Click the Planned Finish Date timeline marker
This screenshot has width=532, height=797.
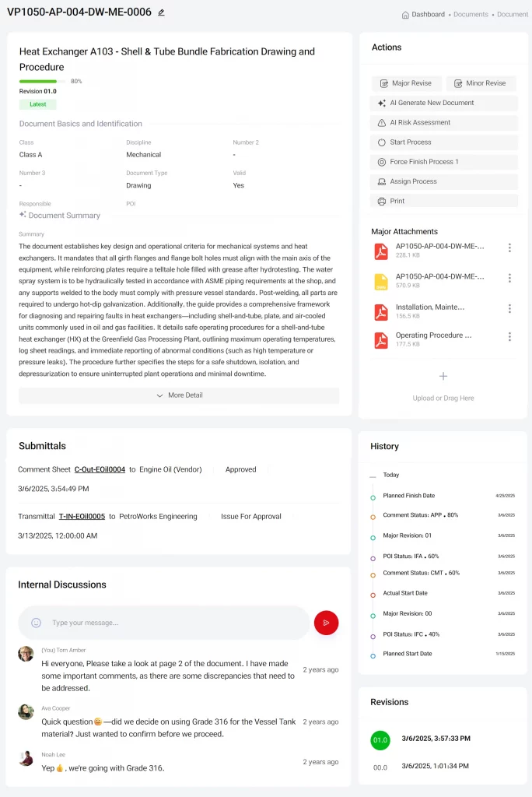tap(373, 497)
